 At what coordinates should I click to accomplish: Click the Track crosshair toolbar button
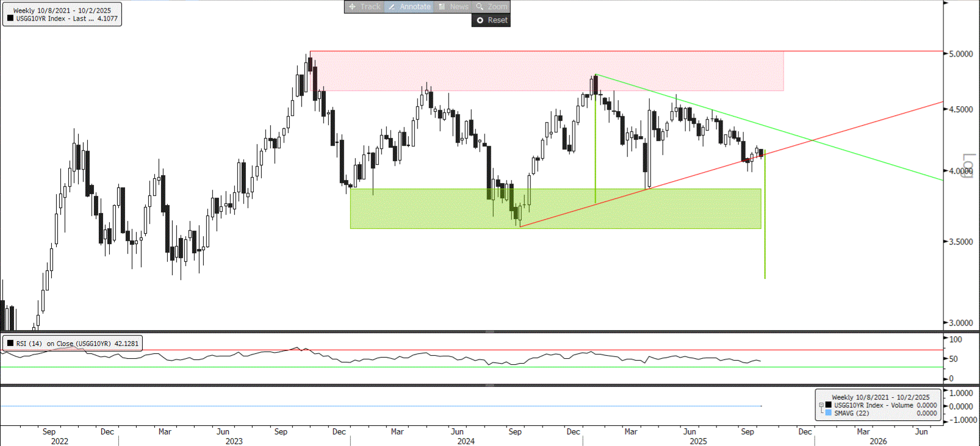364,7
